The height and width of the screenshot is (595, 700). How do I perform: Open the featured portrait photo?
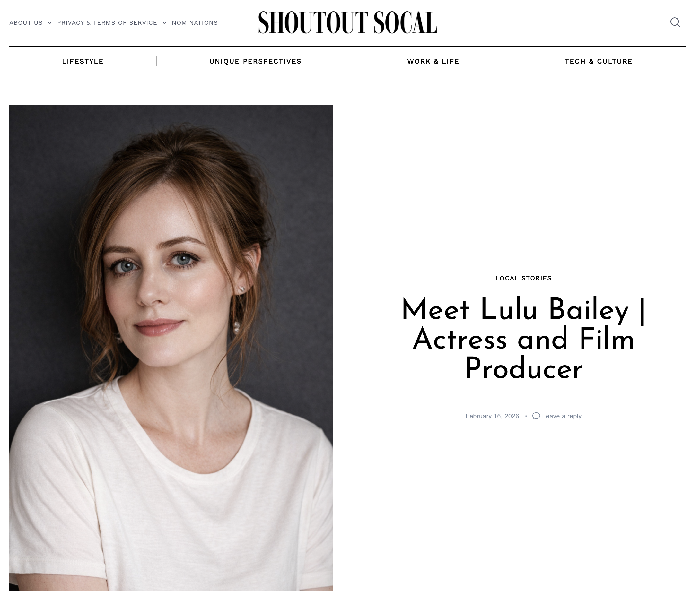coord(171,348)
